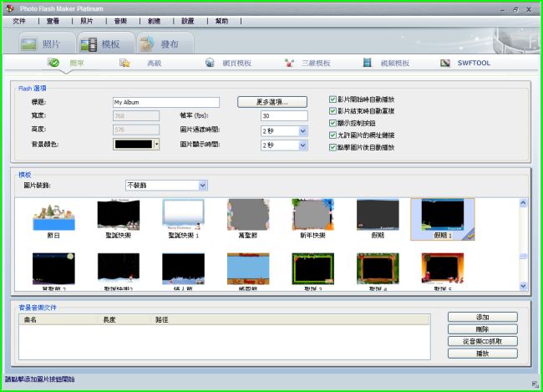Open the 圖片裝飾 decoration dropdown
Screen dimensions: 543x392
(202, 185)
